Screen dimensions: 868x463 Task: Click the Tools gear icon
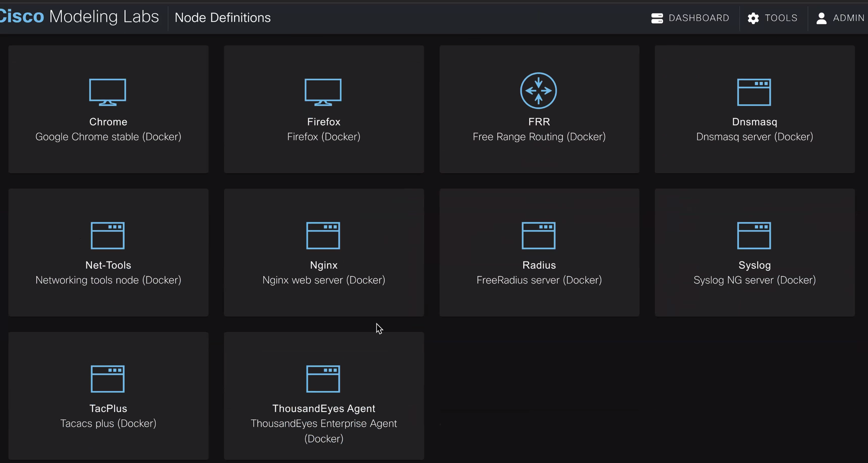click(x=753, y=18)
